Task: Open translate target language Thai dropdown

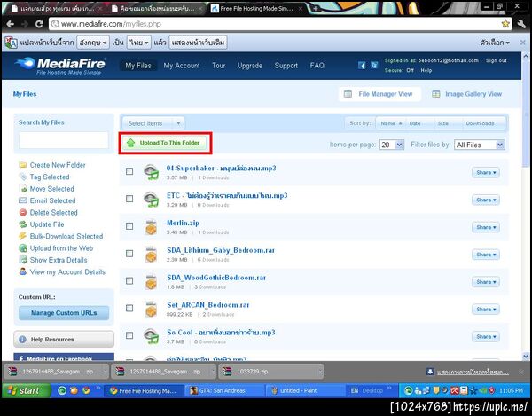Action: (x=139, y=43)
